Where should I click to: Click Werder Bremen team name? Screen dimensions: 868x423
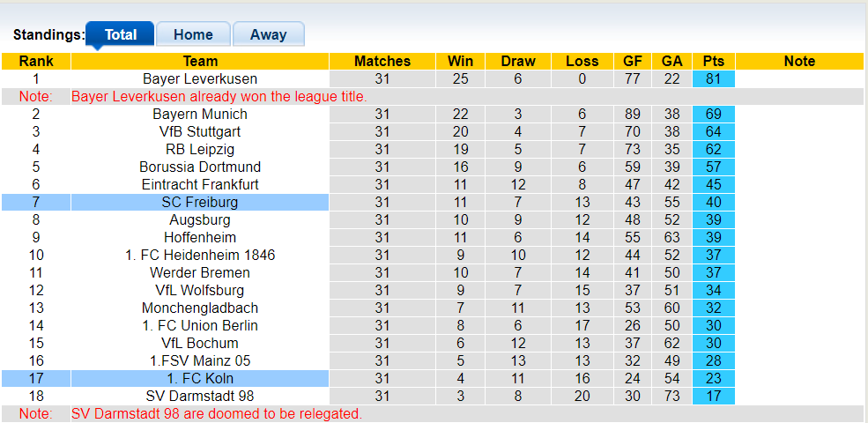click(x=200, y=272)
